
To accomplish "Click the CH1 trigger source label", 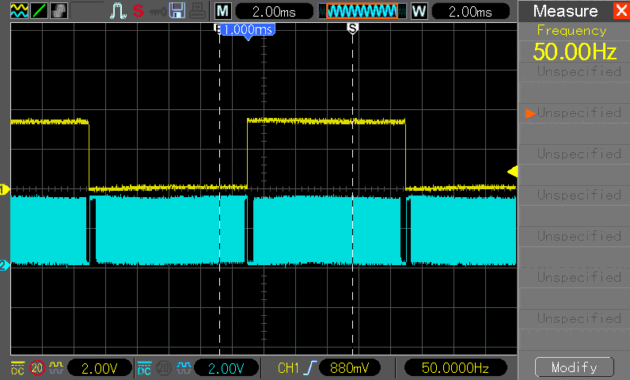I will tap(288, 368).
